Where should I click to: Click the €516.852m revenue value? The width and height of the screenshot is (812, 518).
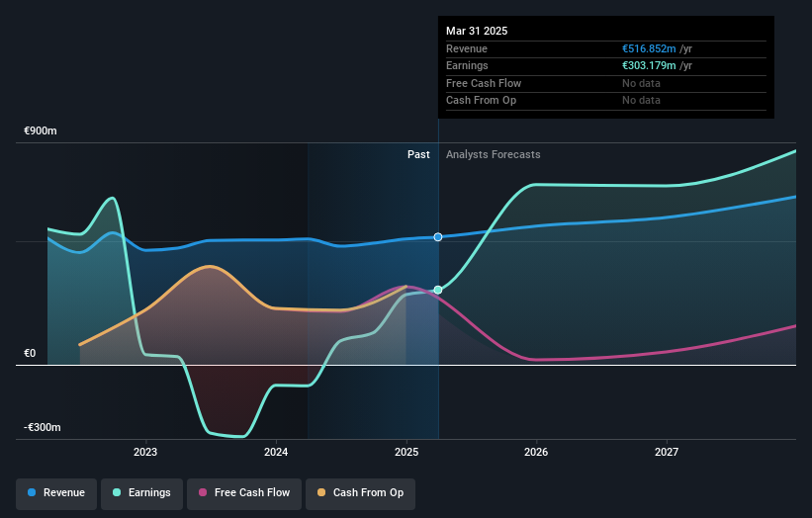649,48
